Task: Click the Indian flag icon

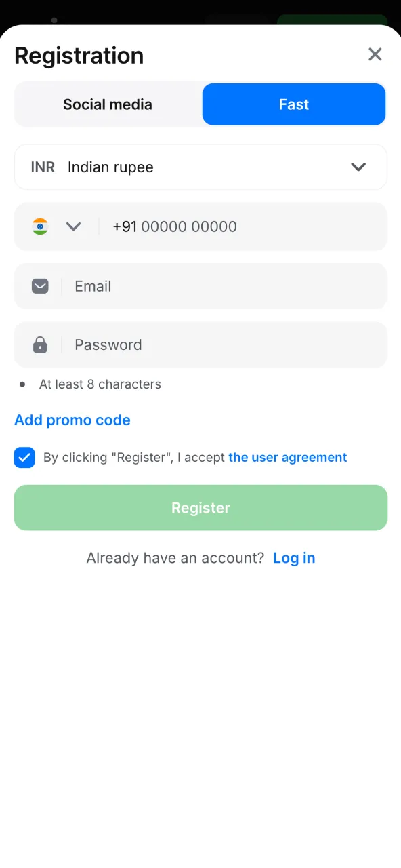Action: tap(40, 226)
